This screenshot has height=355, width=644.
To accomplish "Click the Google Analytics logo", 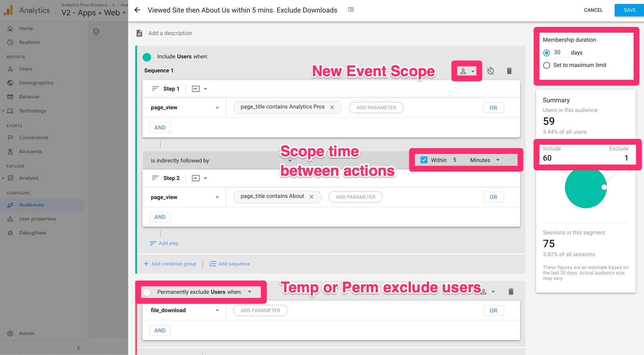I will point(8,9).
